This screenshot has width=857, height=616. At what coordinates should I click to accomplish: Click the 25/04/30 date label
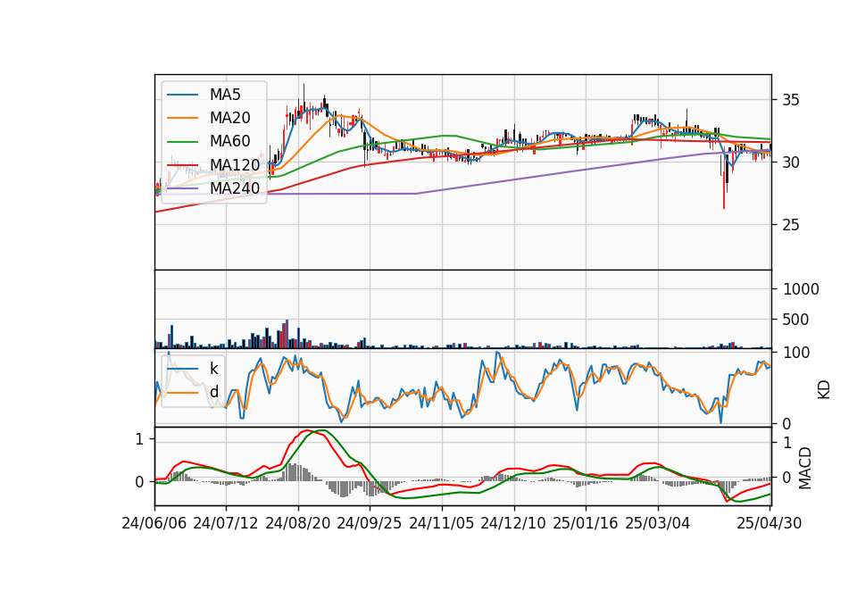tap(770, 523)
